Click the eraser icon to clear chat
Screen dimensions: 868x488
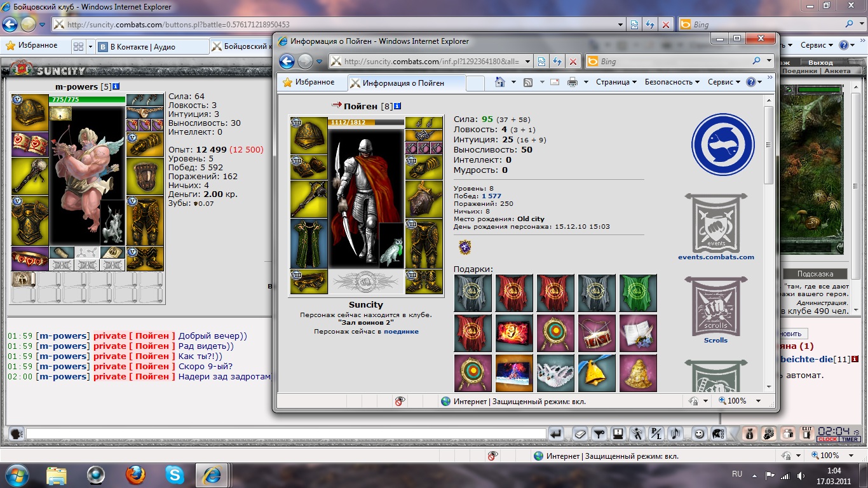pos(580,434)
